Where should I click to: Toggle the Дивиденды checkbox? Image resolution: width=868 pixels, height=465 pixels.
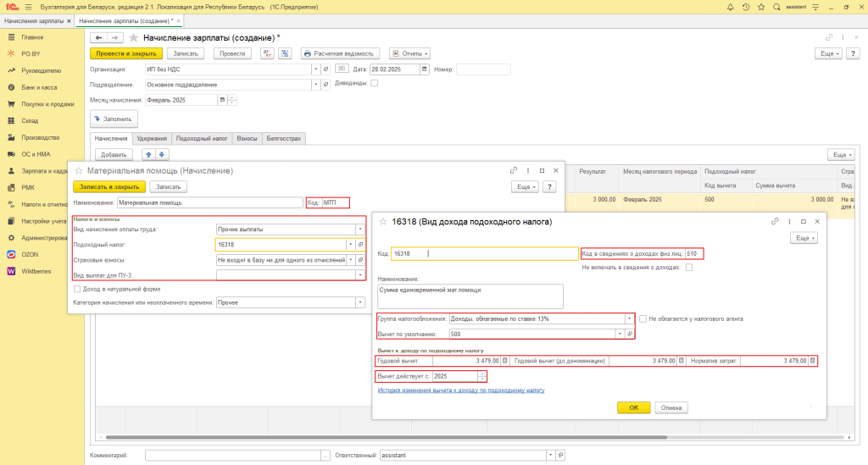[x=374, y=83]
